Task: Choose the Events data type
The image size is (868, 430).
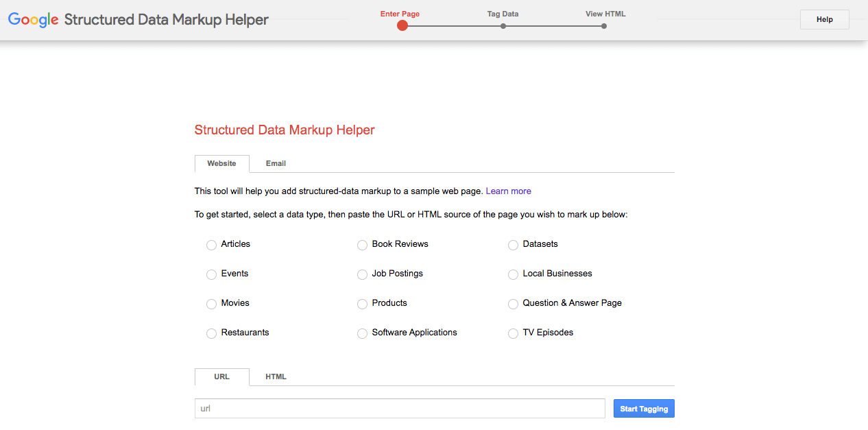Action: [x=211, y=274]
